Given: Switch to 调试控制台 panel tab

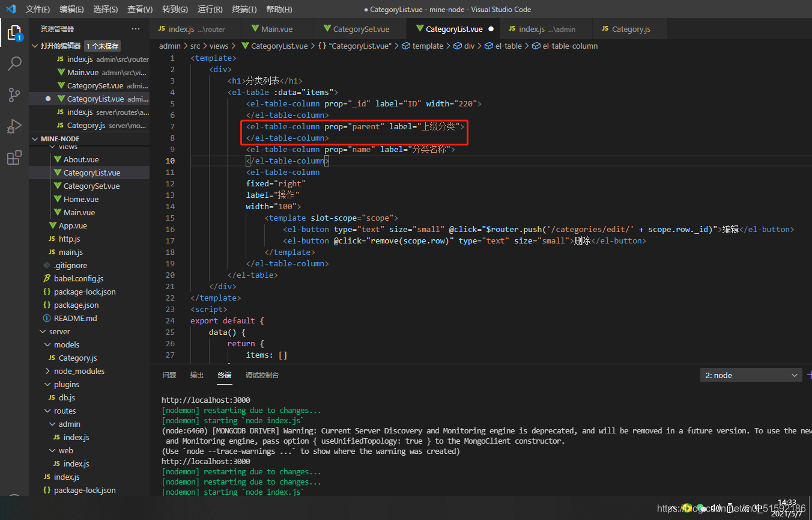Looking at the screenshot, I should [x=262, y=375].
